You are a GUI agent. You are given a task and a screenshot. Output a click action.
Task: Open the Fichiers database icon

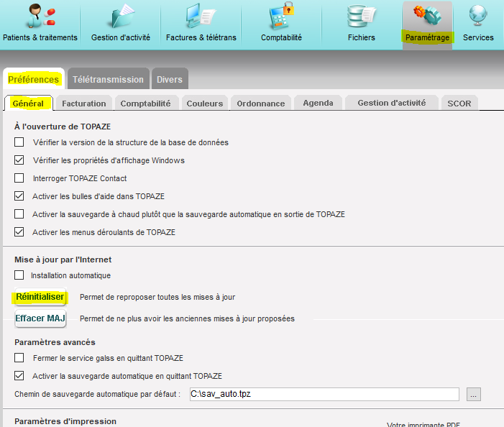(362, 16)
